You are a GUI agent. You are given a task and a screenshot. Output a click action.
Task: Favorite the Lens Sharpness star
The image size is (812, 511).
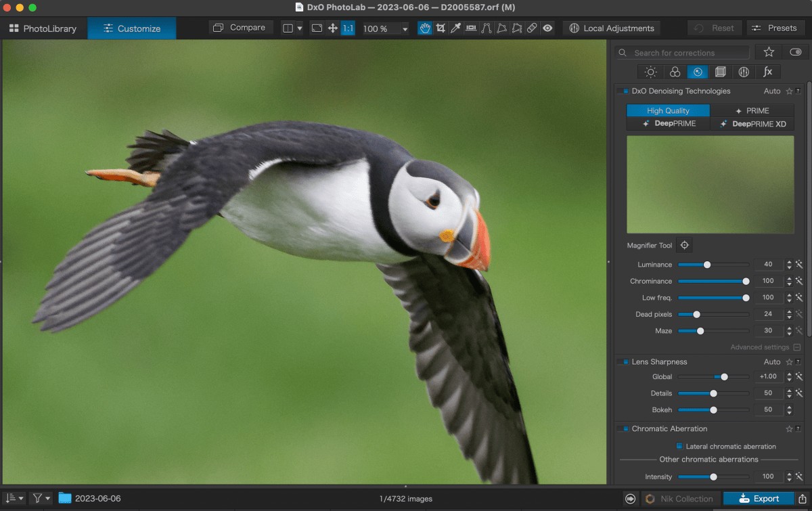coord(789,362)
